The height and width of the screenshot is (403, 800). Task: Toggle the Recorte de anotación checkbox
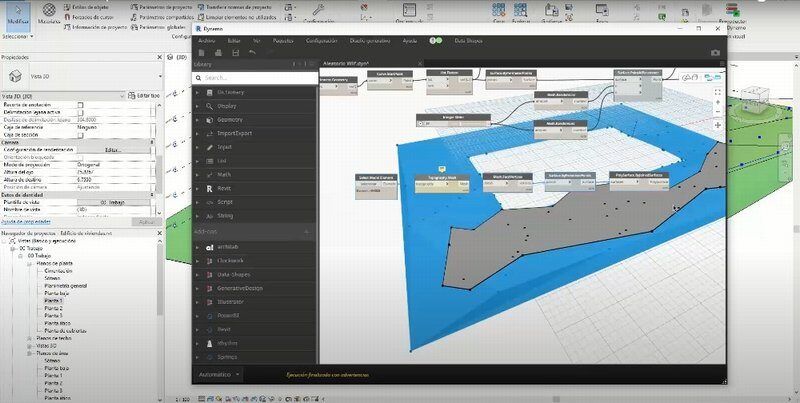pos(82,104)
